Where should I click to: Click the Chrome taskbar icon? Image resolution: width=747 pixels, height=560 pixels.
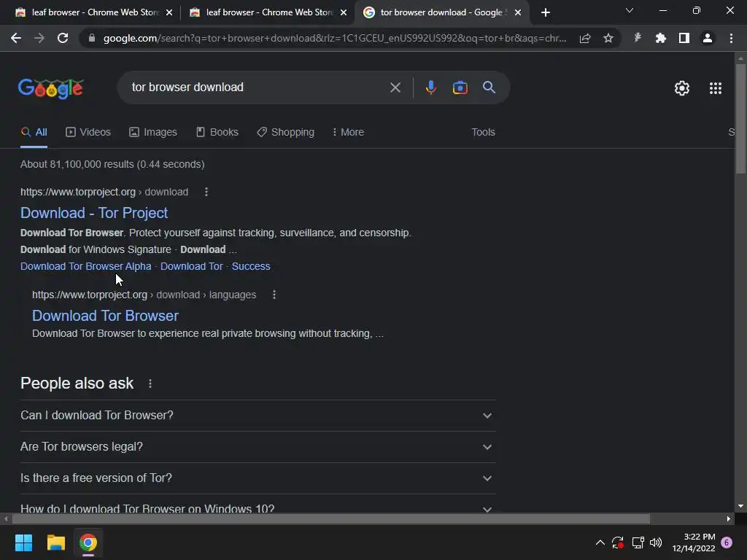88,542
